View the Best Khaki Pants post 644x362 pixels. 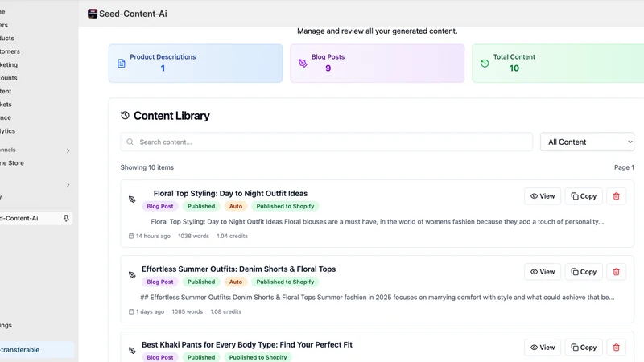point(543,348)
